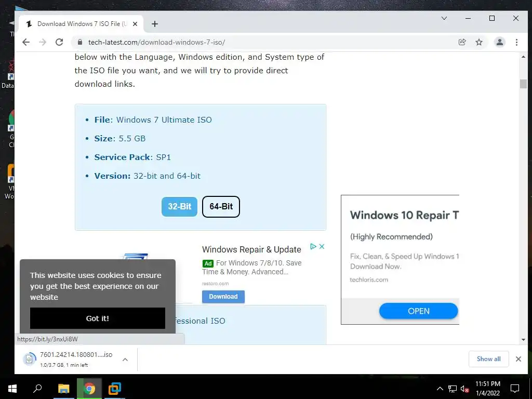The height and width of the screenshot is (399, 532).
Task: Open the tab search chevron
Action: tap(444, 18)
